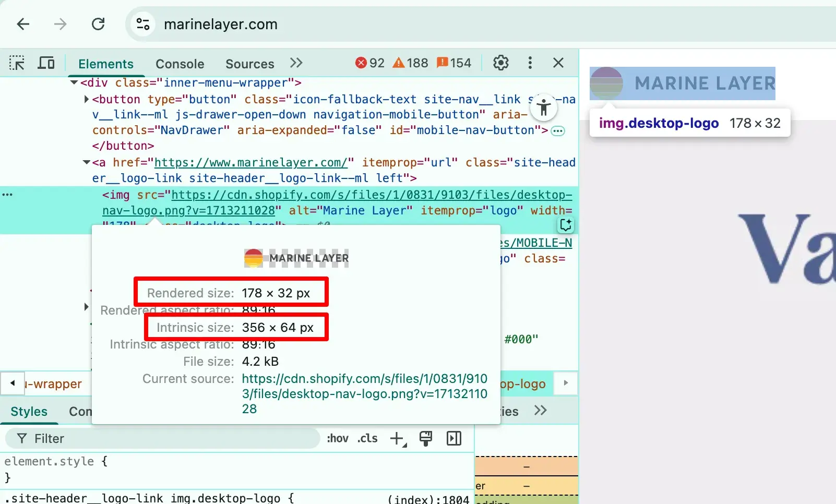836x504 pixels.
Task: Show more styles pane tabs chevron
Action: pyautogui.click(x=541, y=411)
